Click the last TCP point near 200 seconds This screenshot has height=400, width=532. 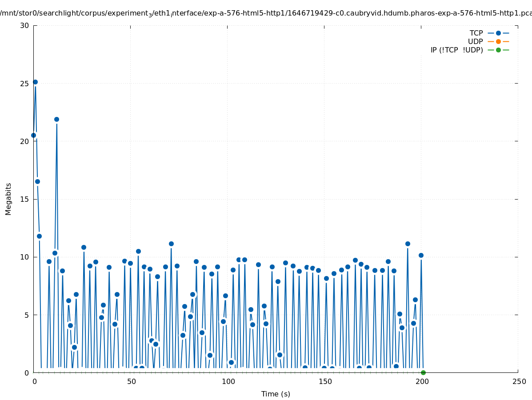click(x=421, y=255)
